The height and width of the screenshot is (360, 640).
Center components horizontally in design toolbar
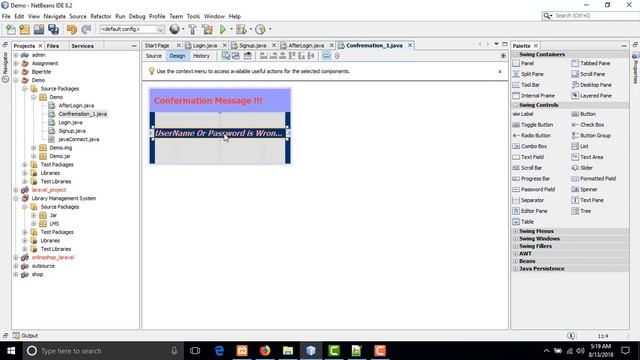pyautogui.click(x=282, y=56)
